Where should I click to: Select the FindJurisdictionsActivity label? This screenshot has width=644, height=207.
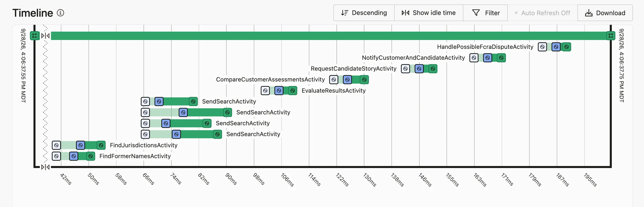coord(144,145)
